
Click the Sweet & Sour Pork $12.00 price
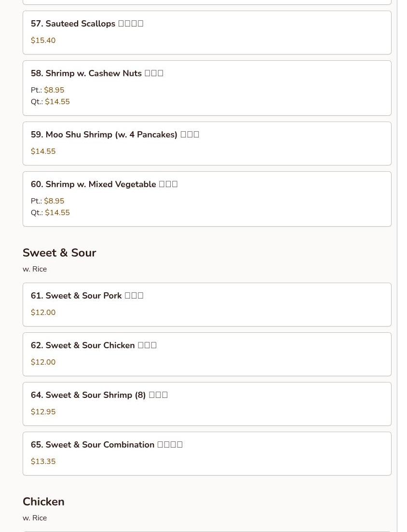(x=43, y=313)
